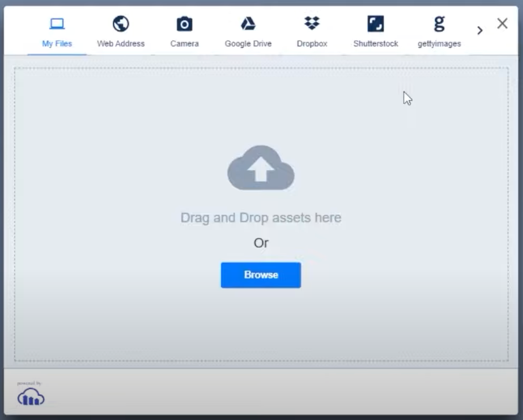
Task: Click the powered-by cloud logo
Action: point(31,397)
